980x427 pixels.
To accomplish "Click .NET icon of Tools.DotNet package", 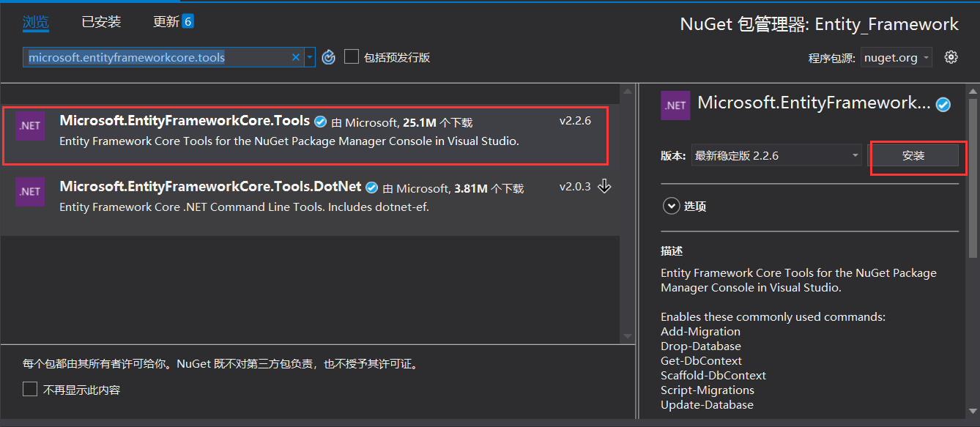I will [x=30, y=191].
